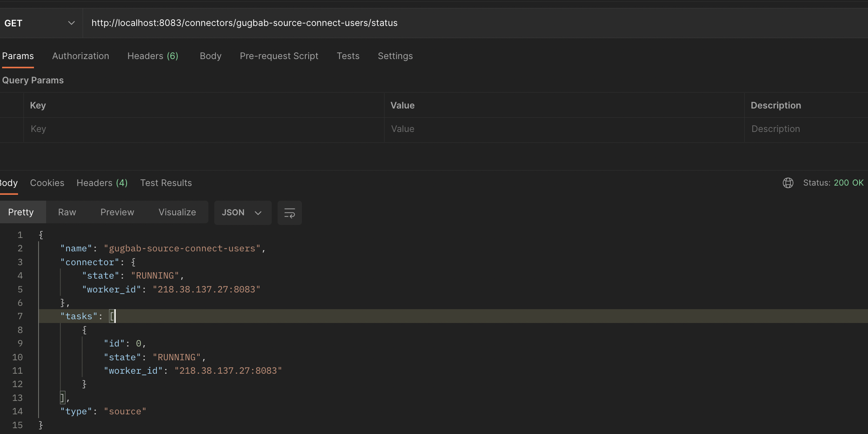Open the Tests tab

click(348, 56)
